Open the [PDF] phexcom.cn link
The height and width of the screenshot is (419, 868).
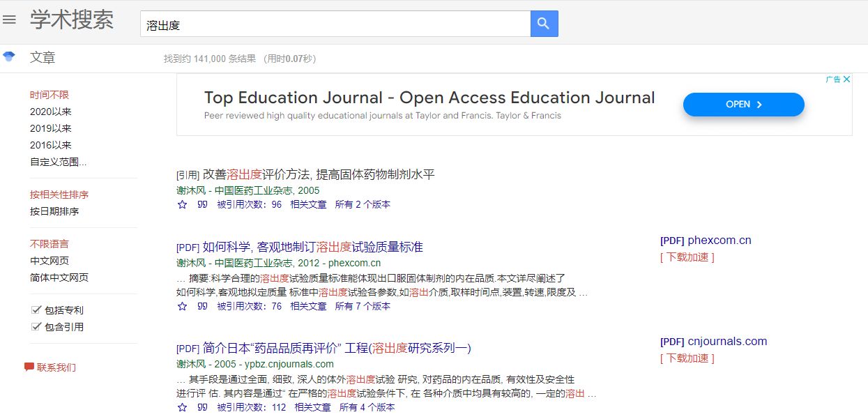click(706, 241)
